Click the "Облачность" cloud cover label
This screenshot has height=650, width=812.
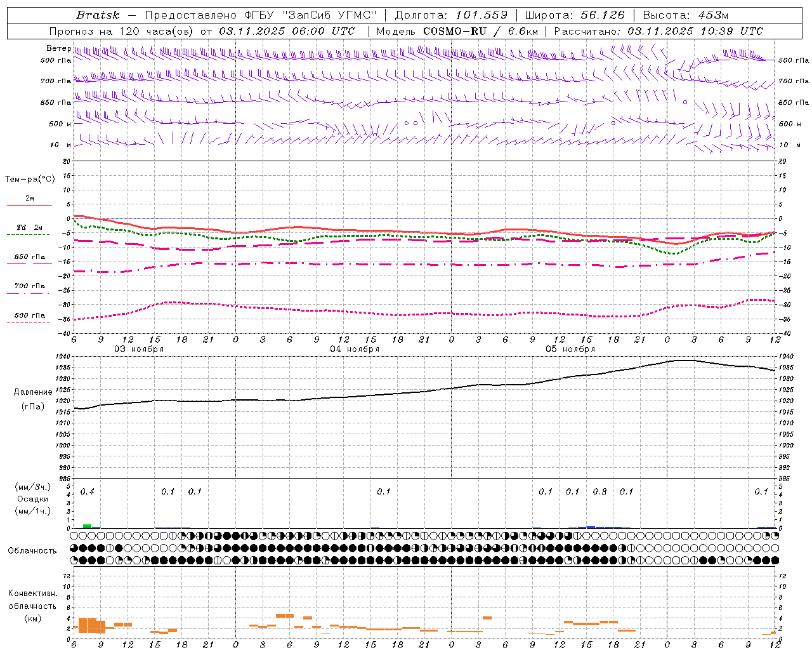click(32, 551)
